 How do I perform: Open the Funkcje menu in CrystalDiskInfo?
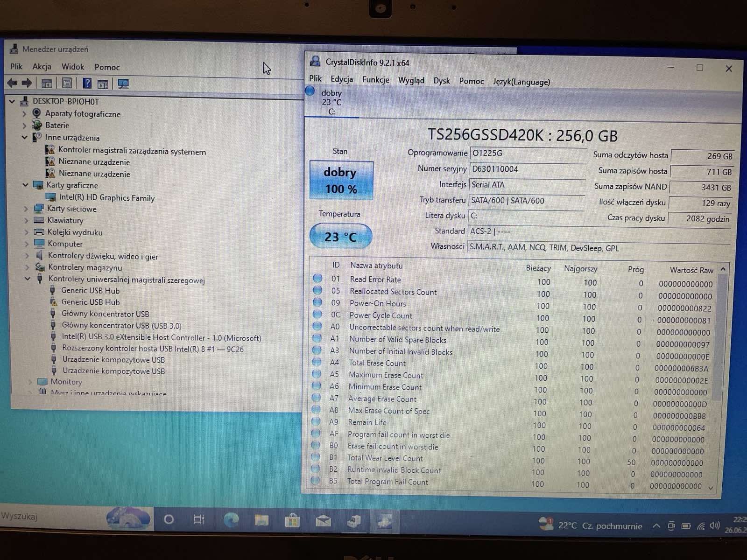375,80
